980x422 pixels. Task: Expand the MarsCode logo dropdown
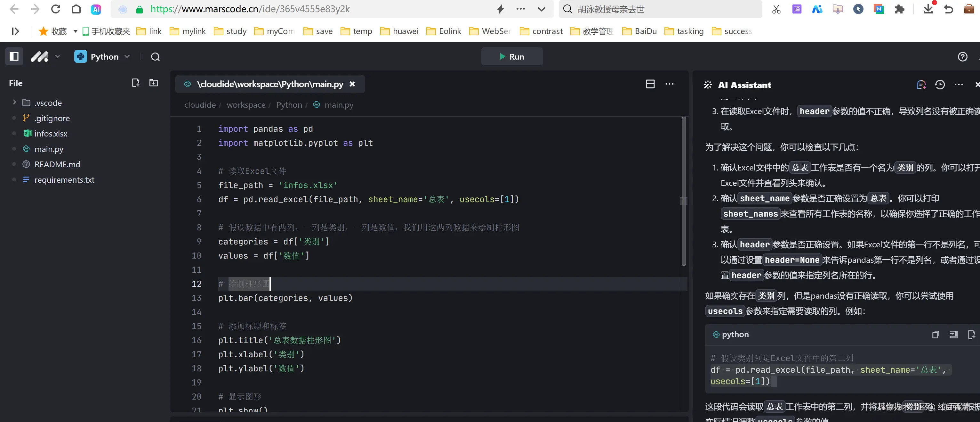click(x=57, y=56)
